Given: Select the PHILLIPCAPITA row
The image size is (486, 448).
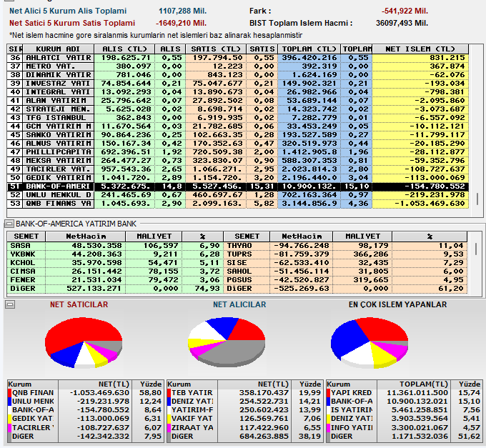Looking at the screenshot, I should click(238, 152).
